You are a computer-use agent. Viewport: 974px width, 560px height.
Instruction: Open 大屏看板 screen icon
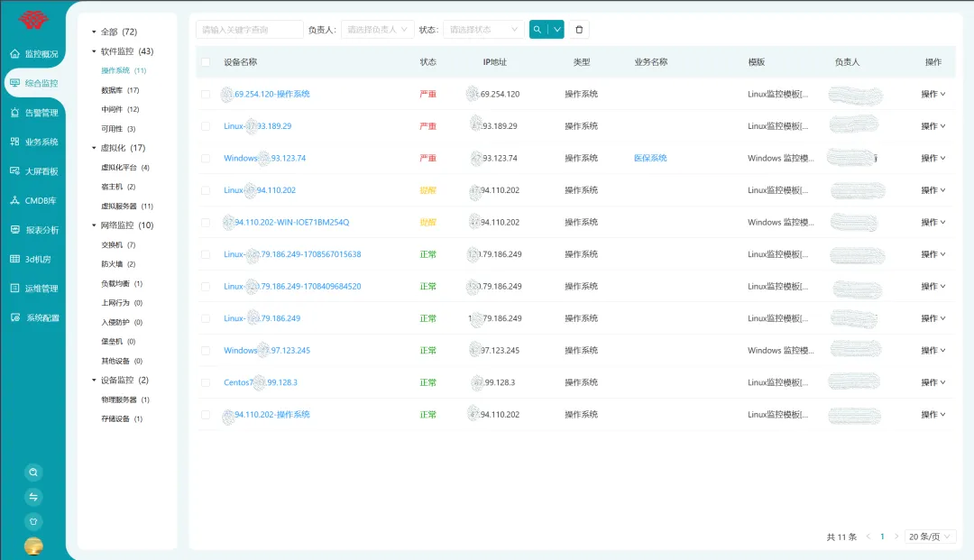(15, 170)
